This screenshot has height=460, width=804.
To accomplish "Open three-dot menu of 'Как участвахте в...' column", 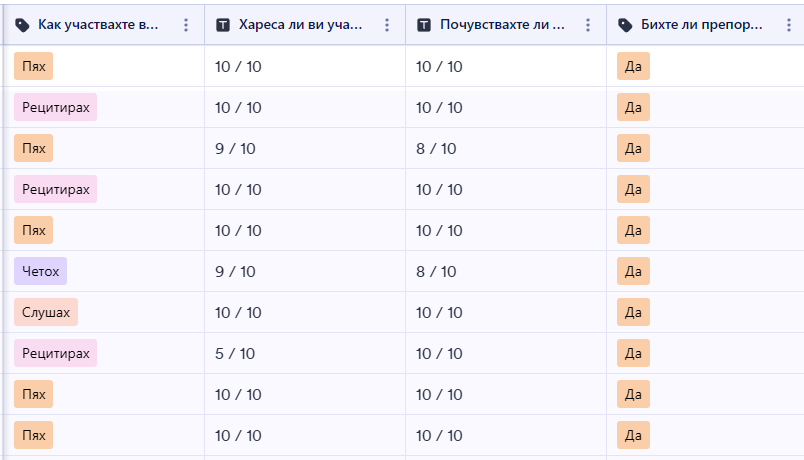I will 186,25.
